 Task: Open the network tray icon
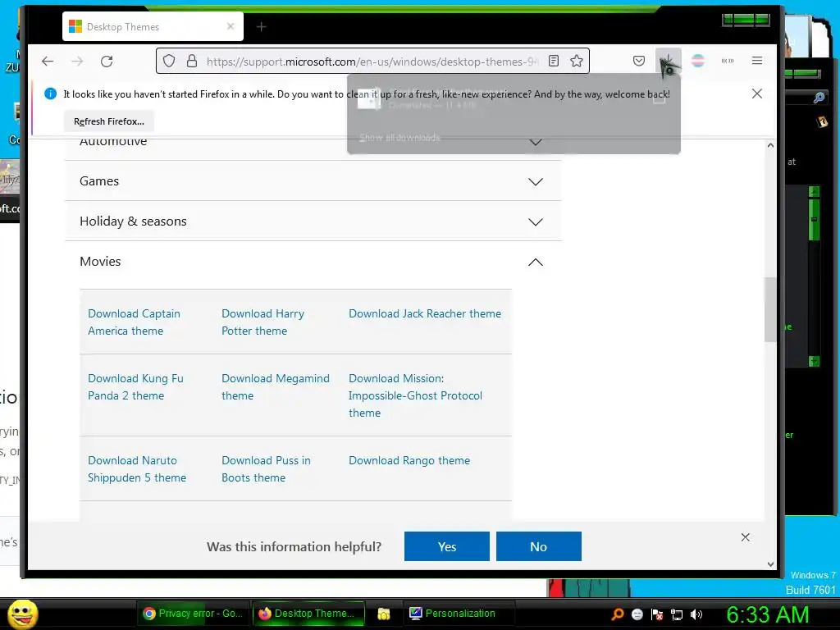(x=677, y=614)
